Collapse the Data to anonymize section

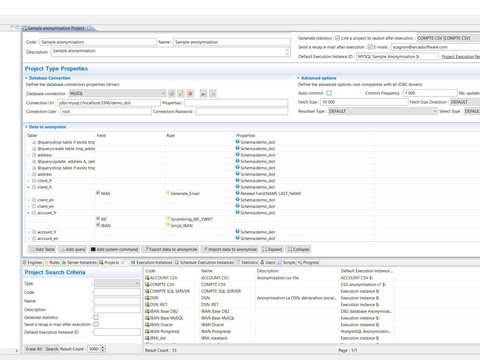[26, 127]
